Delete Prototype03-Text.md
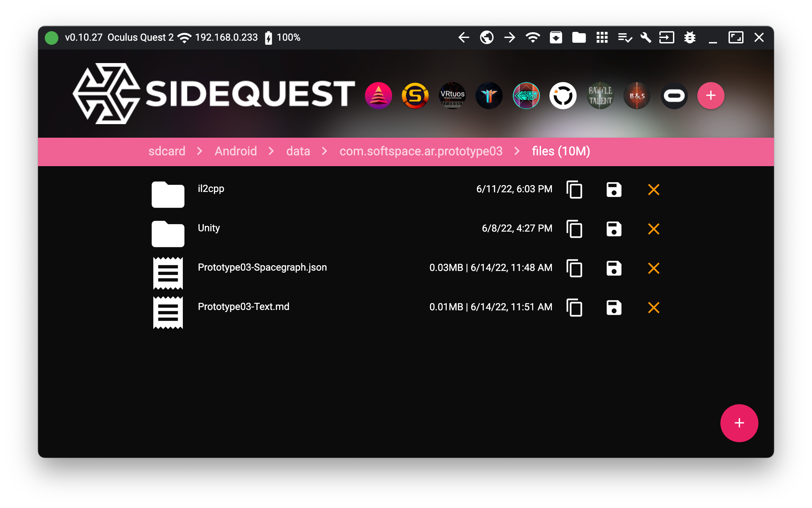The width and height of the screenshot is (812, 508). (x=654, y=307)
